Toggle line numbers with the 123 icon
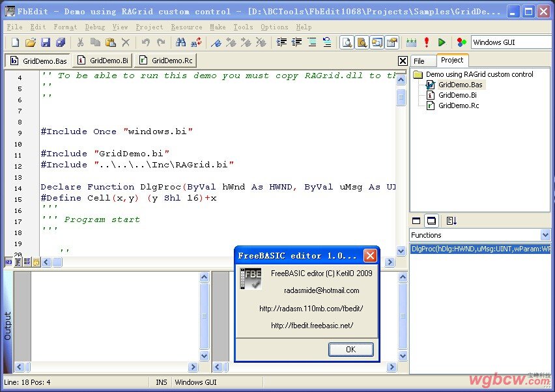The width and height of the screenshot is (555, 392). click(8, 262)
